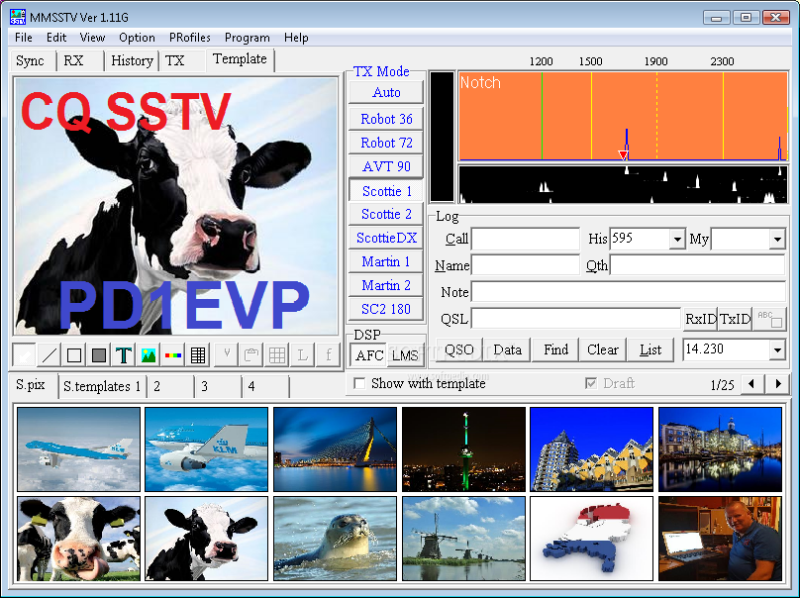The width and height of the screenshot is (800, 598).
Task: Switch to S.templates 1 tab
Action: click(x=102, y=386)
